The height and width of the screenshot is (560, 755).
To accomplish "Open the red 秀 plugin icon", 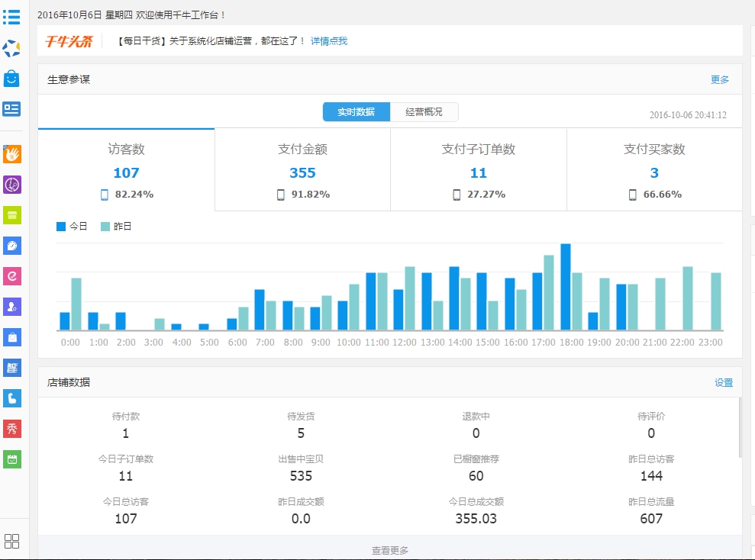I will (12, 429).
